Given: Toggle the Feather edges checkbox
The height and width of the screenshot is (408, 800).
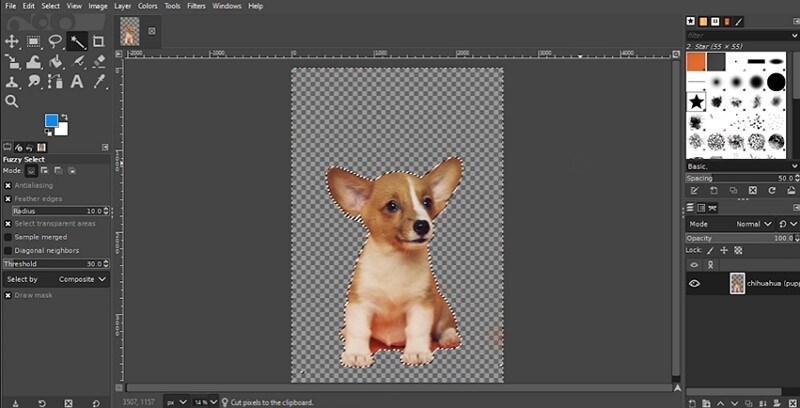Looking at the screenshot, I should (x=8, y=199).
